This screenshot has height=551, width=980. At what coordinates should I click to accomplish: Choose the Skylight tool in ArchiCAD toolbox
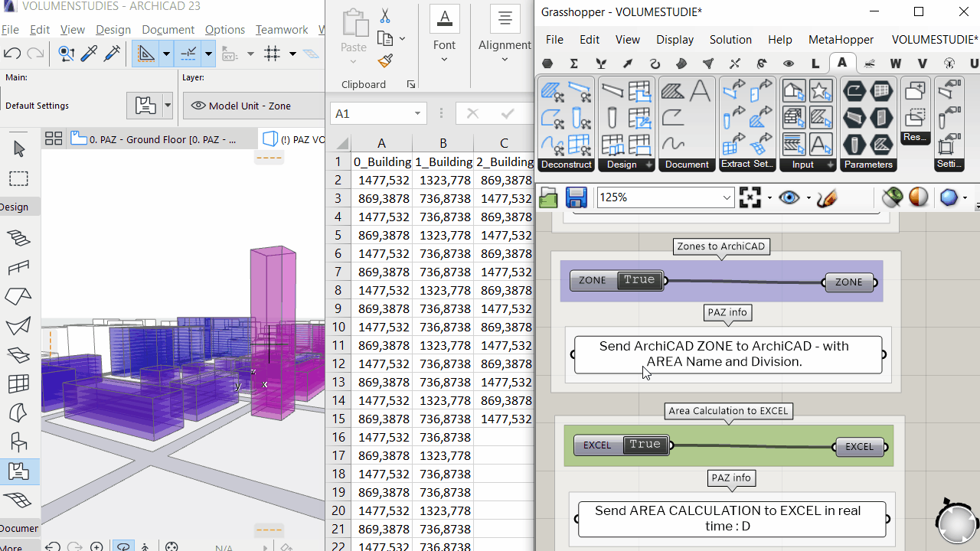pos(19,355)
